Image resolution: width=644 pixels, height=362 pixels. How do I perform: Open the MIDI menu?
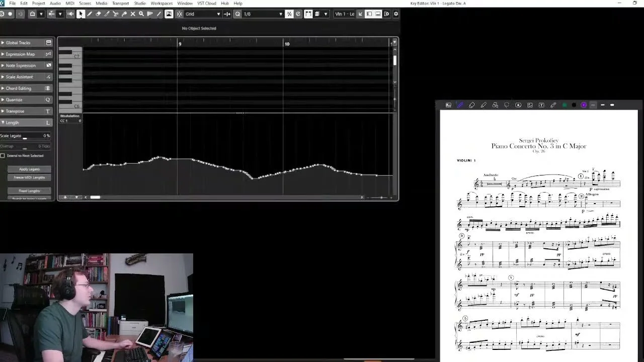pos(69,3)
